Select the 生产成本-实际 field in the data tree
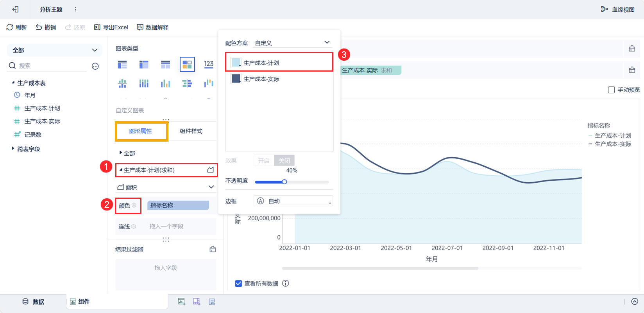The height and width of the screenshot is (313, 644). tap(42, 121)
